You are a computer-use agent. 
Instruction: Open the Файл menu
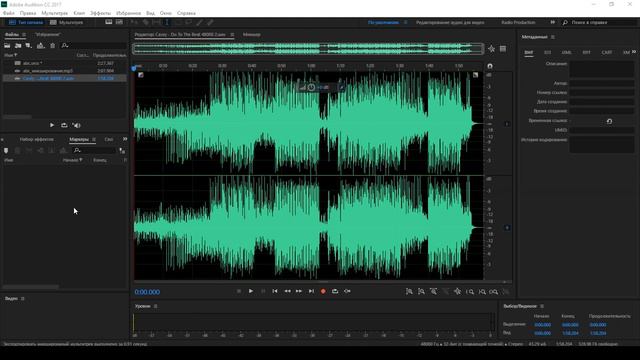(x=9, y=13)
